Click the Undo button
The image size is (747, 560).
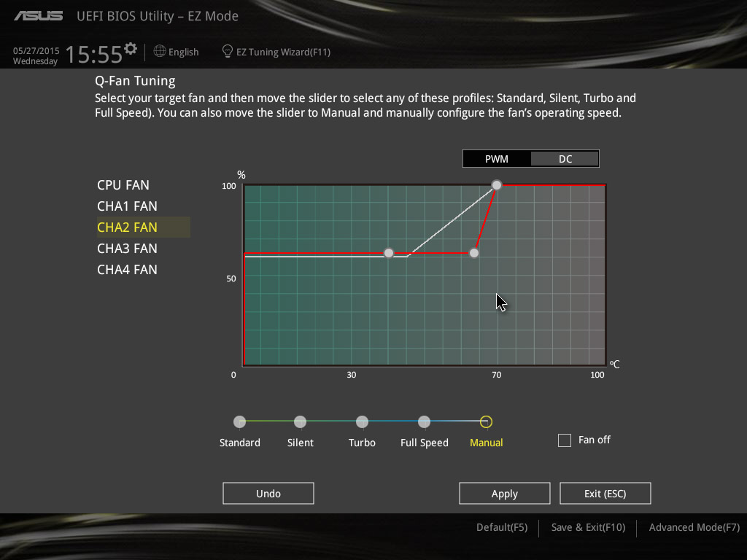[x=268, y=494]
